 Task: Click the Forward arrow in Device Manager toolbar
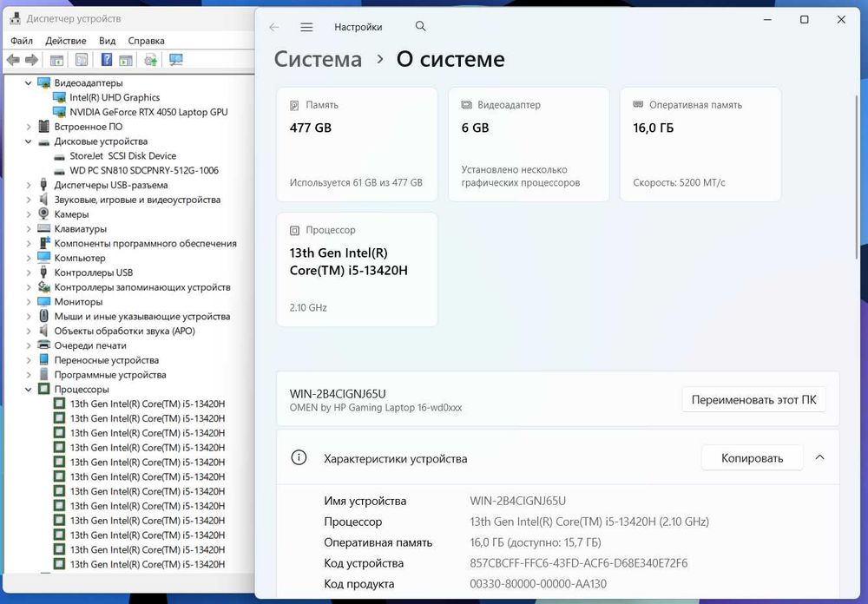coord(31,60)
